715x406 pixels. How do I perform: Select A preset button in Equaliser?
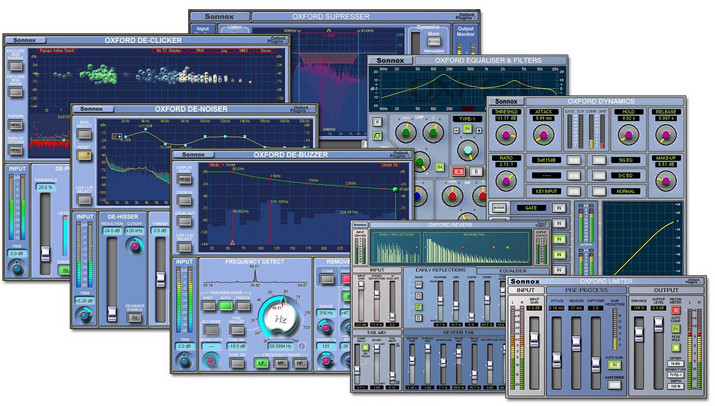[x=458, y=172]
